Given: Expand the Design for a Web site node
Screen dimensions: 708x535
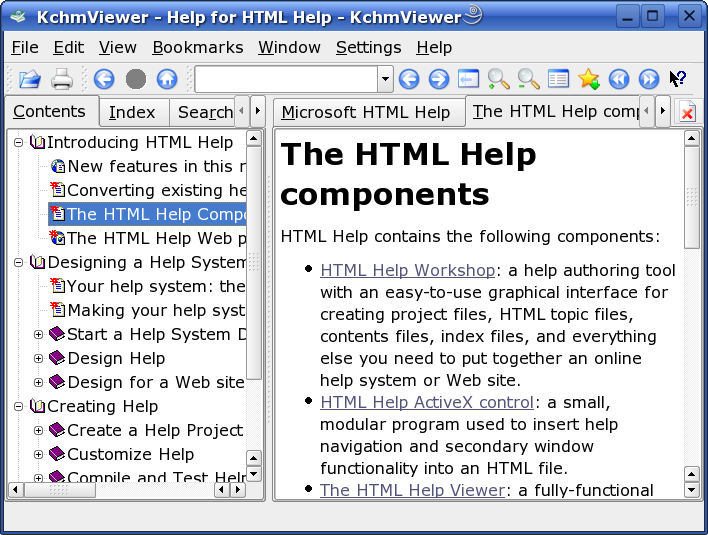Looking at the screenshot, I should pyautogui.click(x=38, y=382).
